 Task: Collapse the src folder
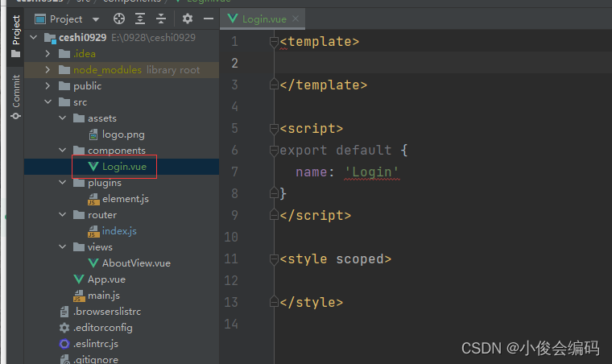pos(48,101)
